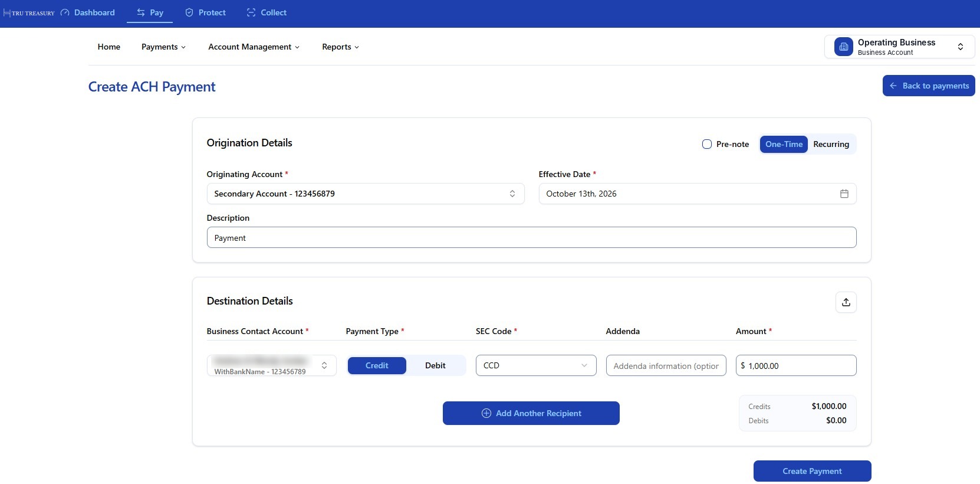Image resolution: width=980 pixels, height=484 pixels.
Task: Click Back to payments button
Action: (x=929, y=86)
